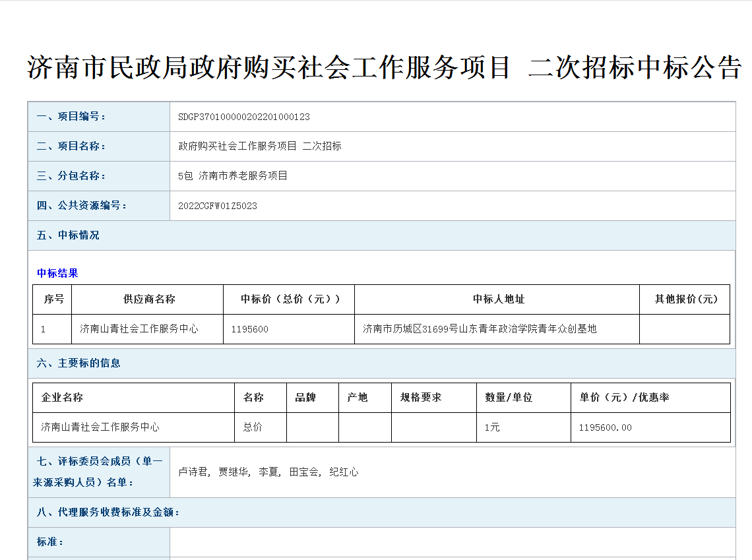Click the main announcement title heading
The width and height of the screenshot is (752, 560).
point(384,68)
